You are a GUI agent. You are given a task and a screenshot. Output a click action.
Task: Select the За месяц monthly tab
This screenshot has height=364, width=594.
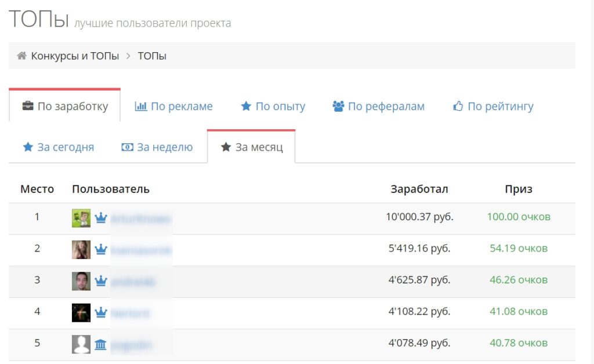coord(252,147)
